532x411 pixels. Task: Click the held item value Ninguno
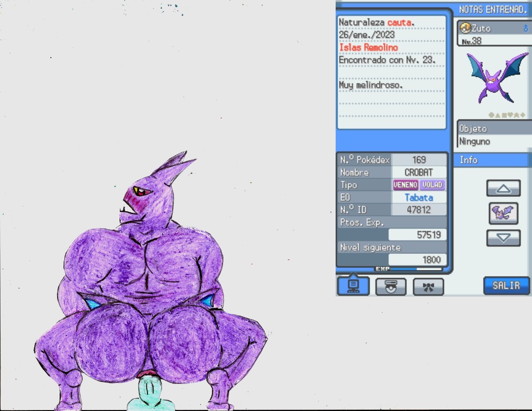[x=474, y=141]
